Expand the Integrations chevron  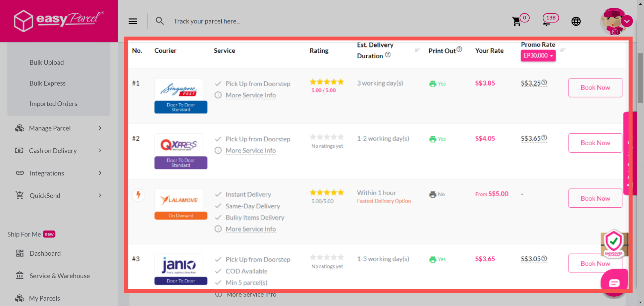pos(100,173)
